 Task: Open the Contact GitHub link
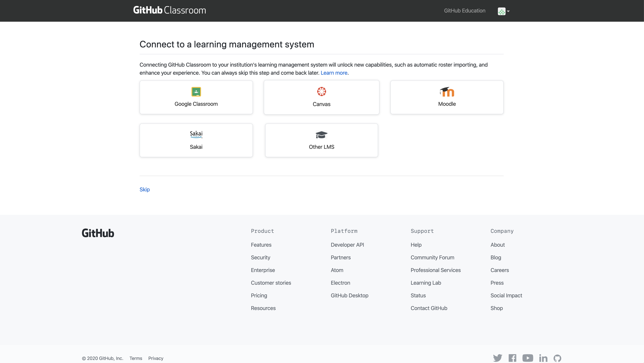429,308
